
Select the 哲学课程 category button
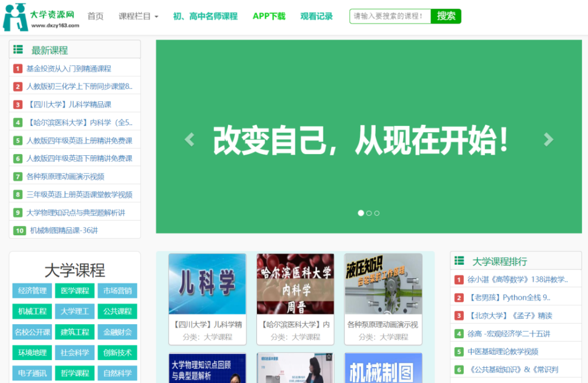75,373
